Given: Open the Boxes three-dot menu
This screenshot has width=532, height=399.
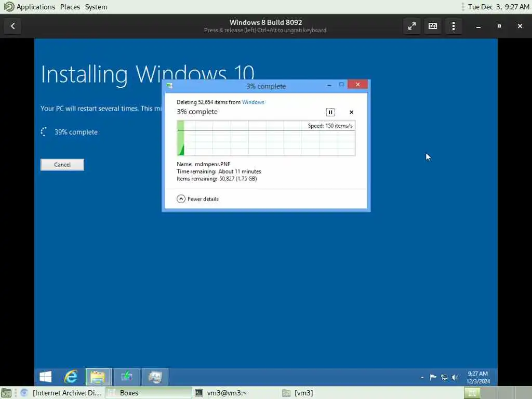Looking at the screenshot, I should tap(453, 26).
